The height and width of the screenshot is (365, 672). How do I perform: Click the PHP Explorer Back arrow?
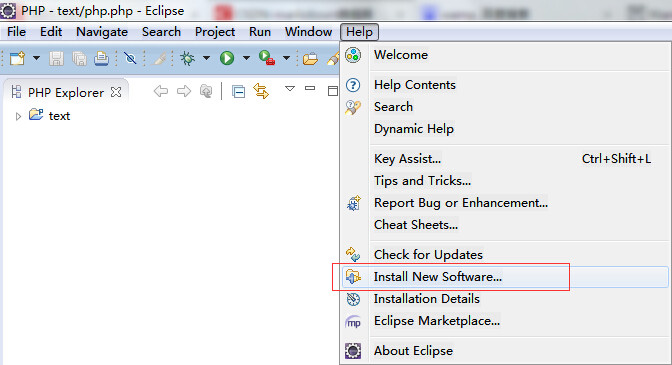coord(161,91)
